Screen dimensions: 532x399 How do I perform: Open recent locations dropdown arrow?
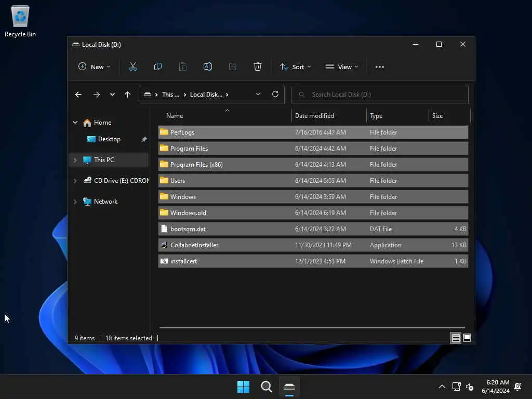(112, 95)
